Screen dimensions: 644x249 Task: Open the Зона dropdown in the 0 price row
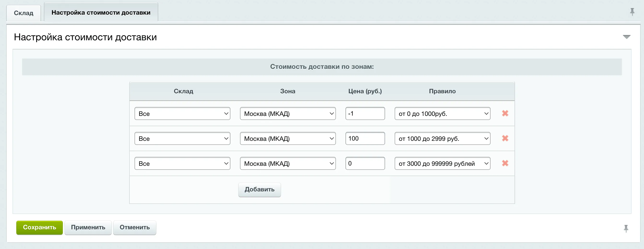pos(288,163)
